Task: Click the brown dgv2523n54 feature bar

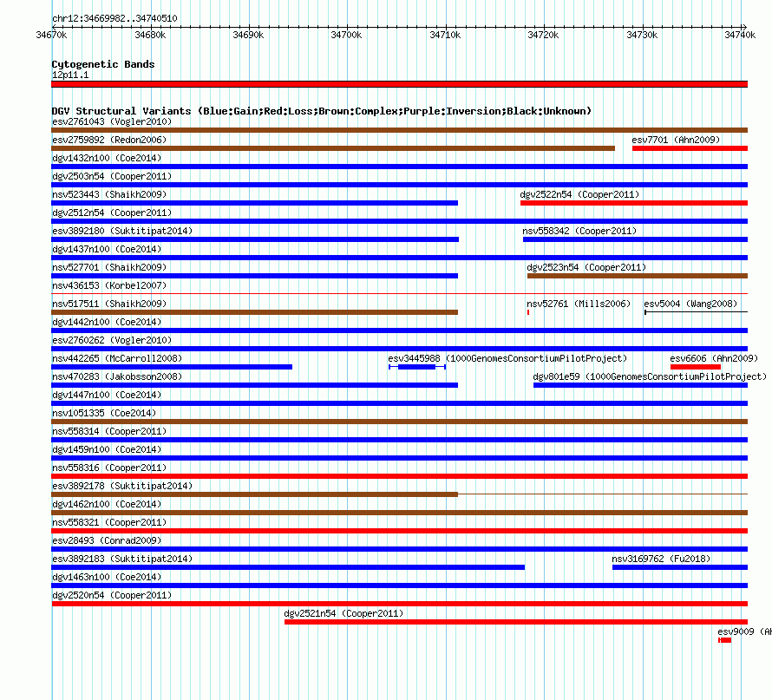Action: 638,276
